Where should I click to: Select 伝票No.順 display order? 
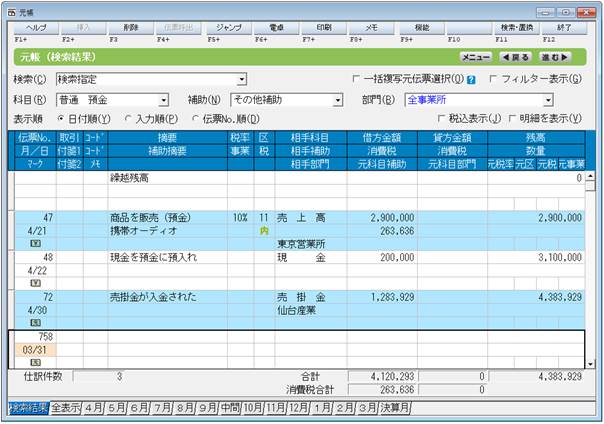click(195, 119)
